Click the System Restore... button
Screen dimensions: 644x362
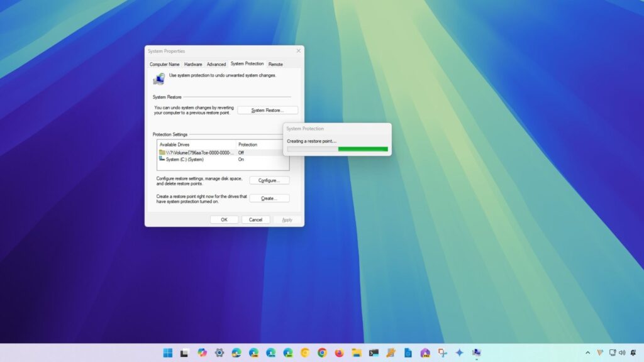click(267, 111)
